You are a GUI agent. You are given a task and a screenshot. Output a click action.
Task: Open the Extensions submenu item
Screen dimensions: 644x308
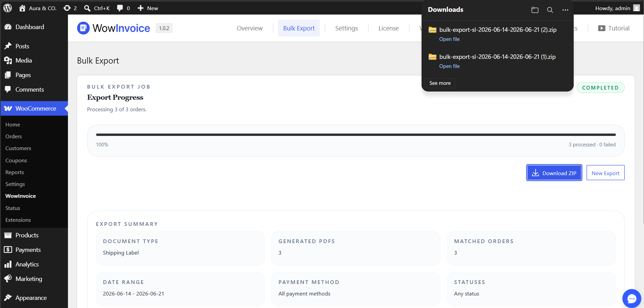click(18, 220)
